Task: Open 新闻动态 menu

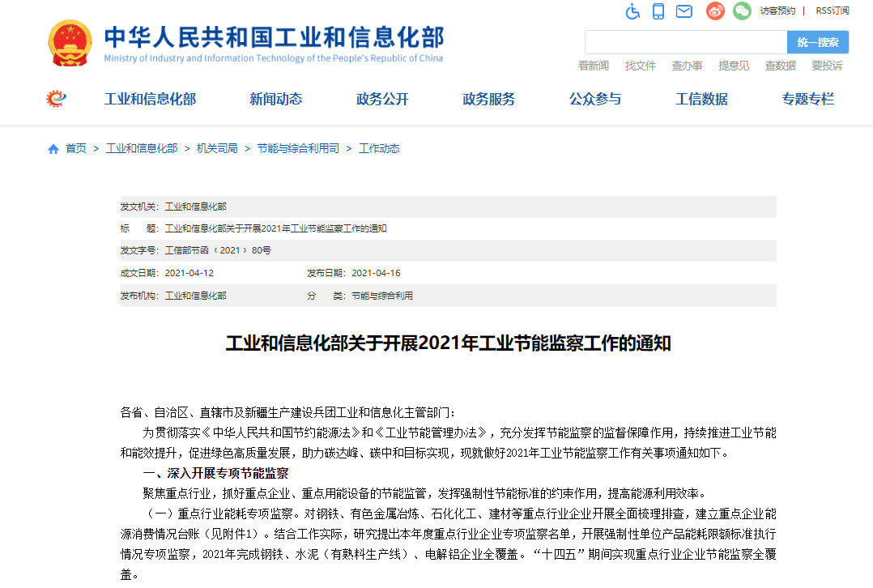Action: [275, 99]
